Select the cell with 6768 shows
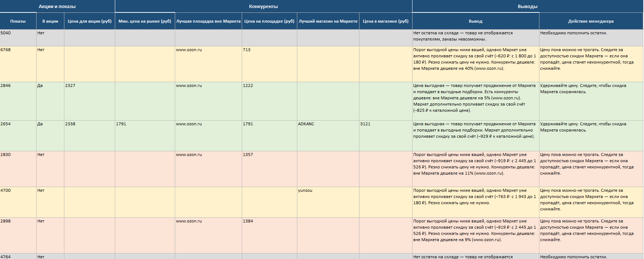The image size is (644, 259). pyautogui.click(x=18, y=64)
